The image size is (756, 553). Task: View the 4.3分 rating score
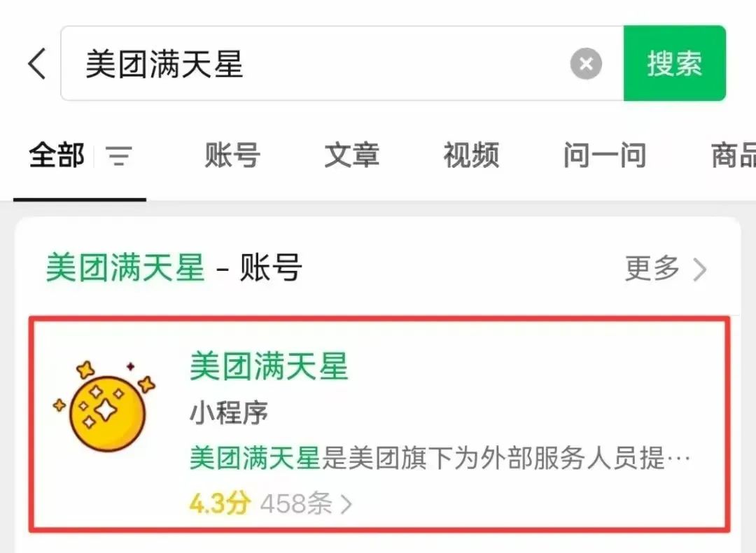pos(220,504)
